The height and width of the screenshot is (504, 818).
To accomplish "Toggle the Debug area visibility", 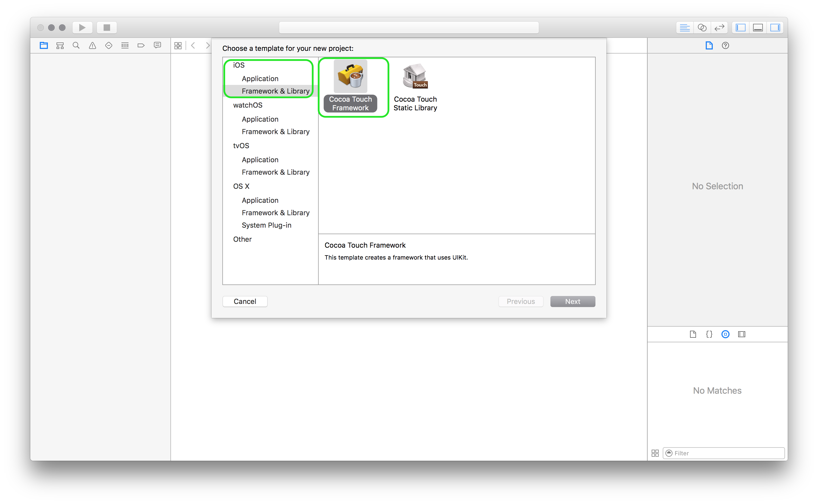I will click(x=758, y=27).
